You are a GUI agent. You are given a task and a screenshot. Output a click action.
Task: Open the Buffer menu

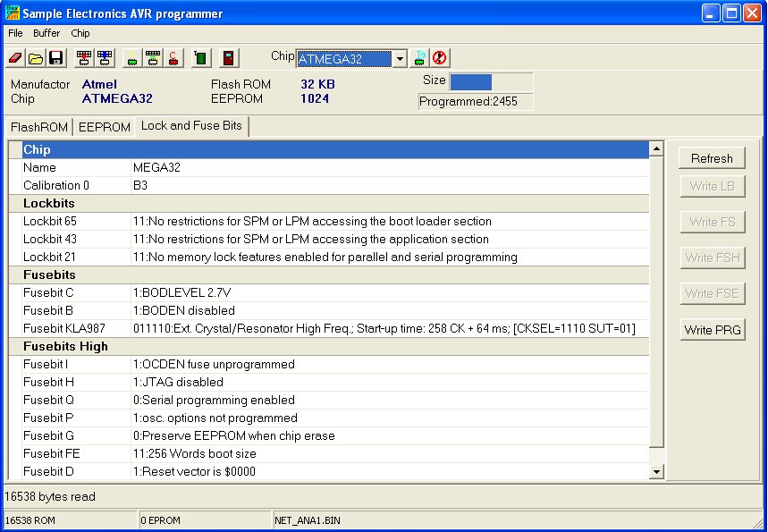pos(46,33)
